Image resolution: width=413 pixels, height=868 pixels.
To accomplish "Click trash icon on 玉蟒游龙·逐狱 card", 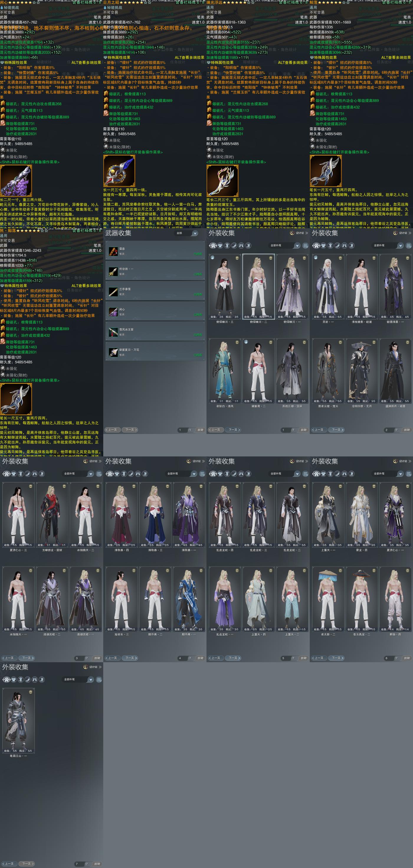I will pyautogui.click(x=64, y=486).
